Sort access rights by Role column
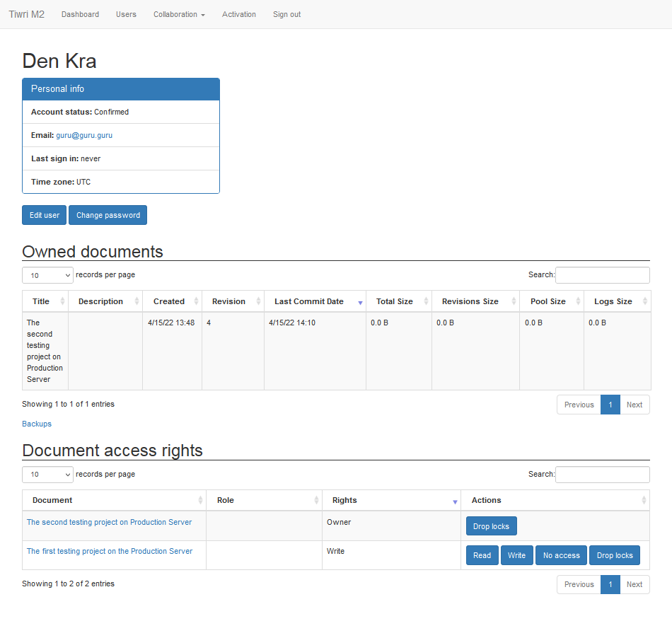This screenshot has height=621, width=672. pos(264,500)
